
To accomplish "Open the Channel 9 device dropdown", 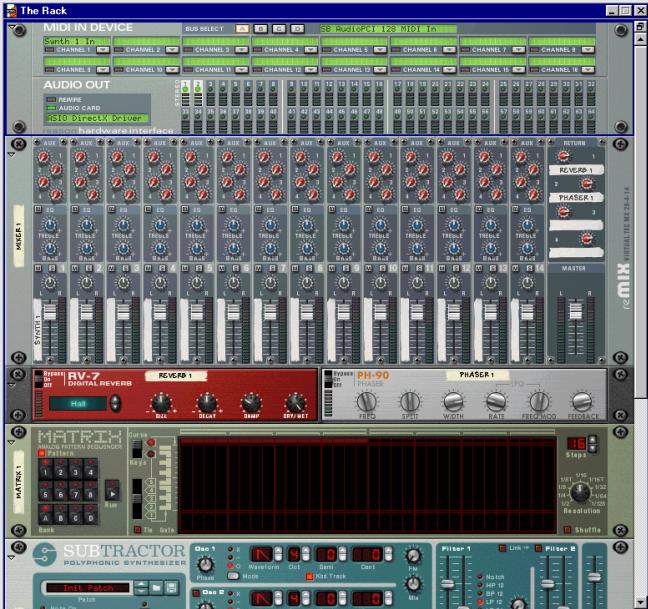I will coord(102,70).
